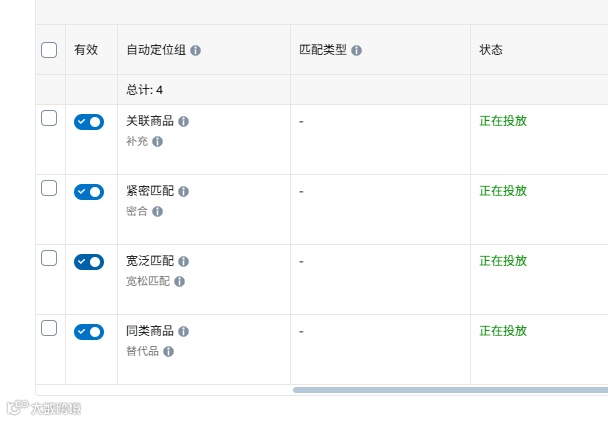Click info icon next to 补充

pos(158,142)
